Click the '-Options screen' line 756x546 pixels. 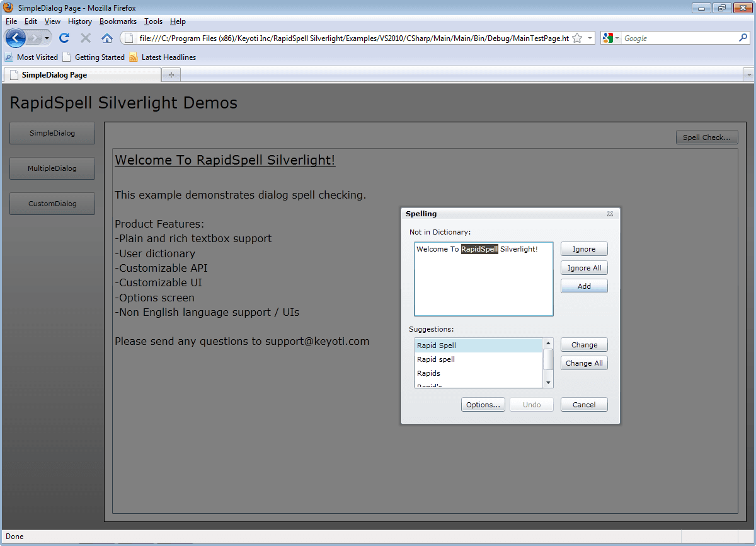[154, 298]
